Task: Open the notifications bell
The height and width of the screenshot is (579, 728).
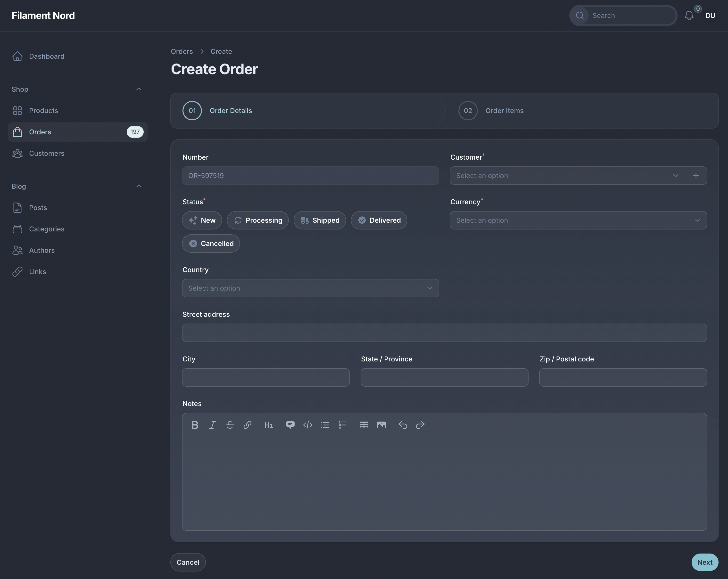Action: 689,16
